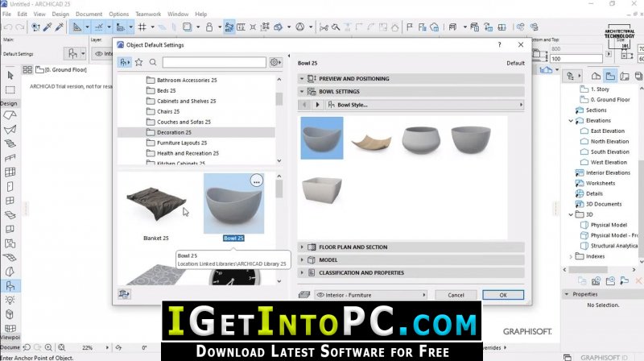Click the Inject Parameters syringe icon

pyautogui.click(x=60, y=27)
